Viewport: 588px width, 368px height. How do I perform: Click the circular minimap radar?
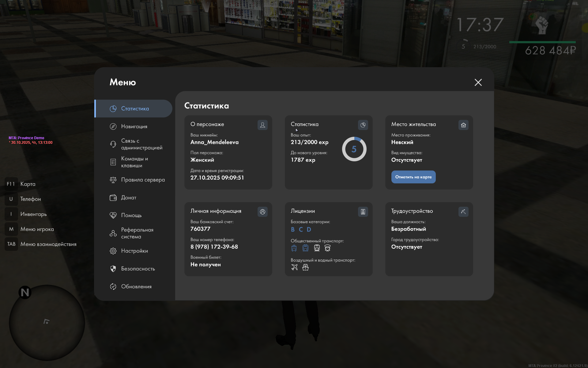(47, 323)
